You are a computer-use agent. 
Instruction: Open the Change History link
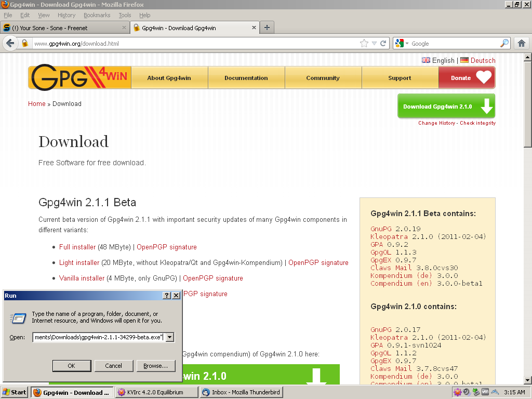436,123
